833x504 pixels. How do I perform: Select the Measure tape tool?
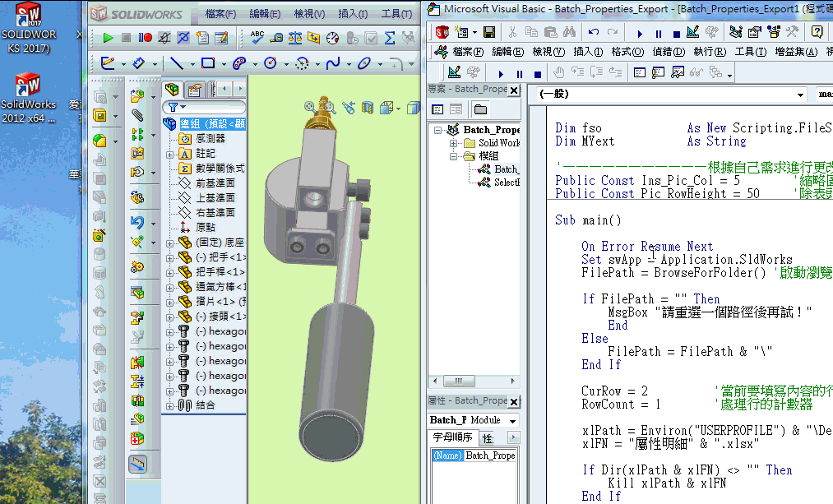(x=276, y=38)
